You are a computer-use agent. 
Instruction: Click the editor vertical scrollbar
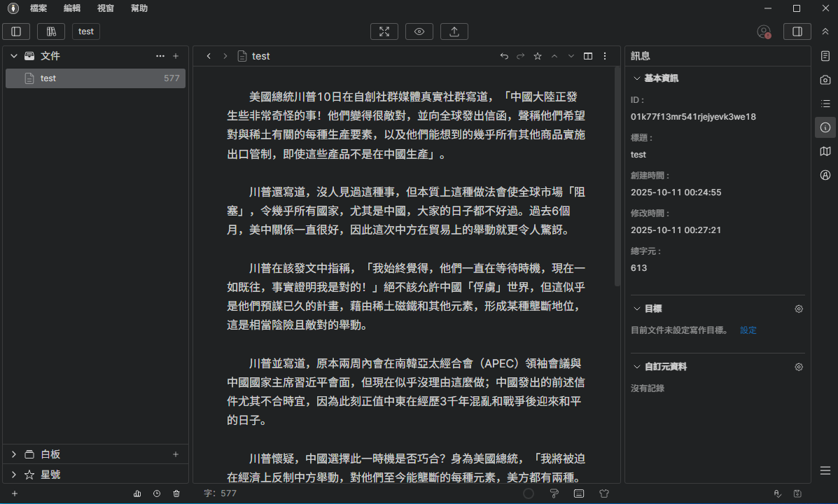pos(617,175)
